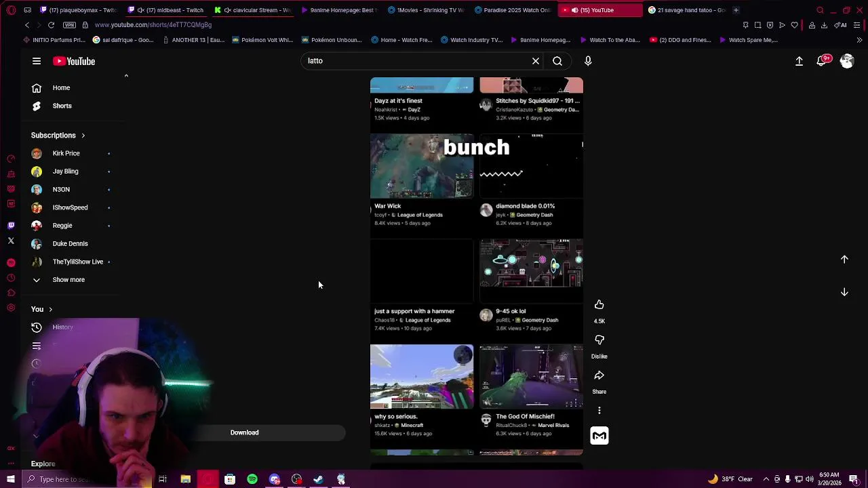Open the create/upload icon in YouTube header
Viewport: 868px width, 488px height.
click(x=799, y=61)
